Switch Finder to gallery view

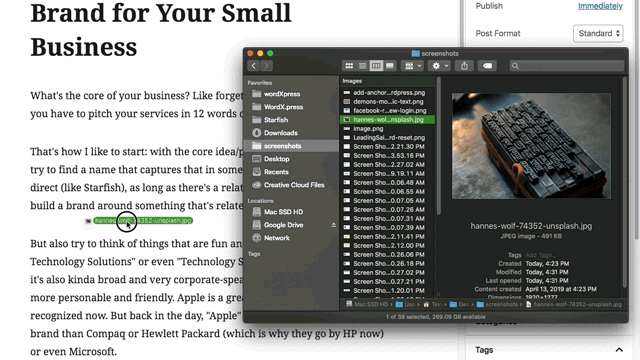coord(389,66)
